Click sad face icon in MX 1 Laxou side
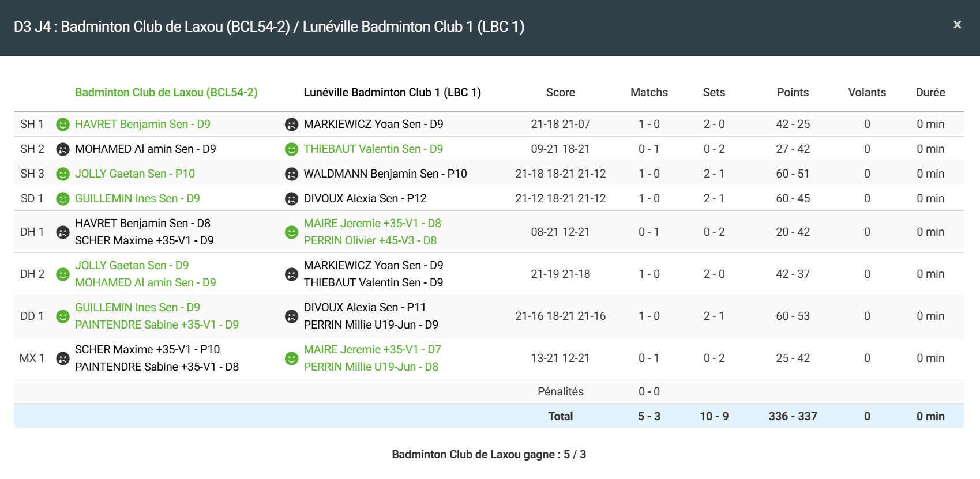This screenshot has width=980, height=479. point(63,359)
